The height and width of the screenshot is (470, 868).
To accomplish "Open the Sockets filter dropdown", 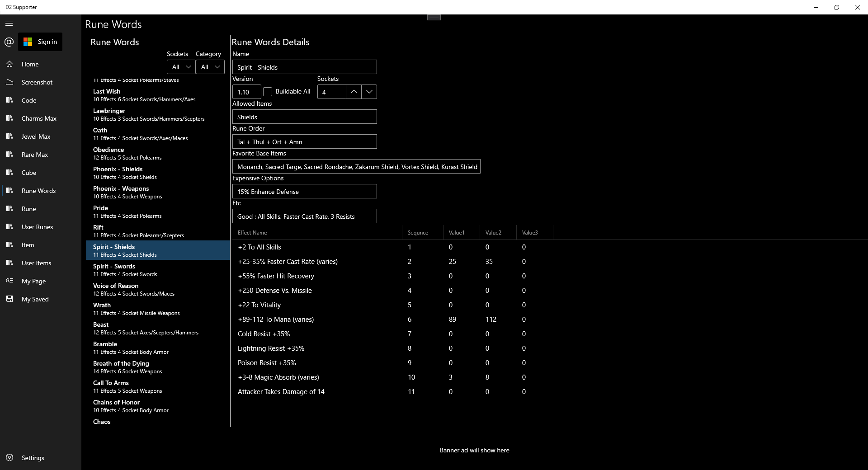I will [x=181, y=67].
